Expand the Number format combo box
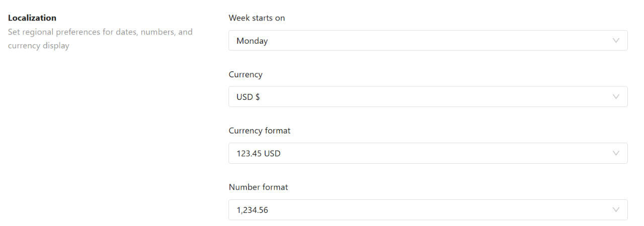Image resolution: width=644 pixels, height=226 pixels. pos(428,210)
